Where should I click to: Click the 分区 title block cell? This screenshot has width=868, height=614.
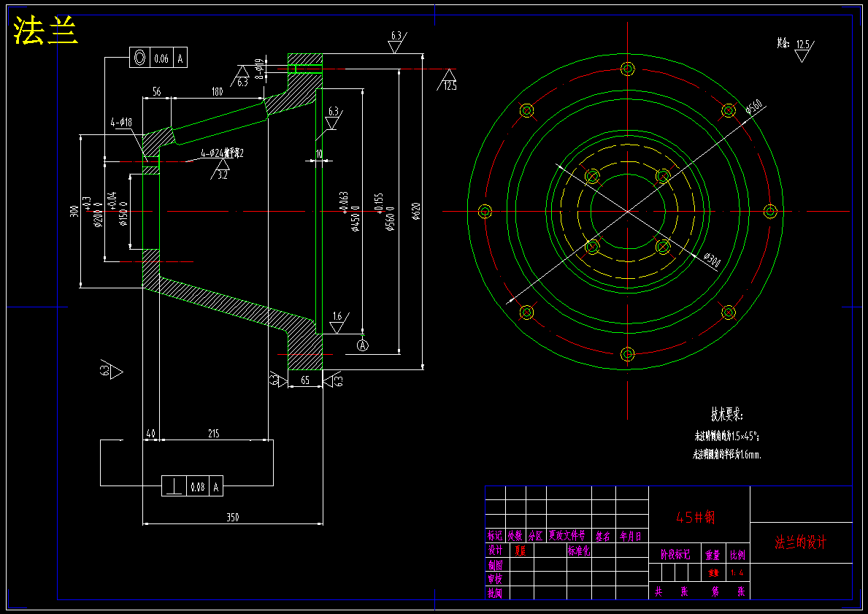(x=535, y=536)
